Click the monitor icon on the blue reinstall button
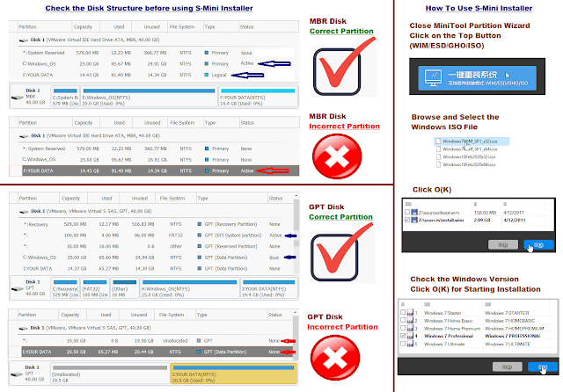This screenshot has height=392, width=563. [x=433, y=78]
